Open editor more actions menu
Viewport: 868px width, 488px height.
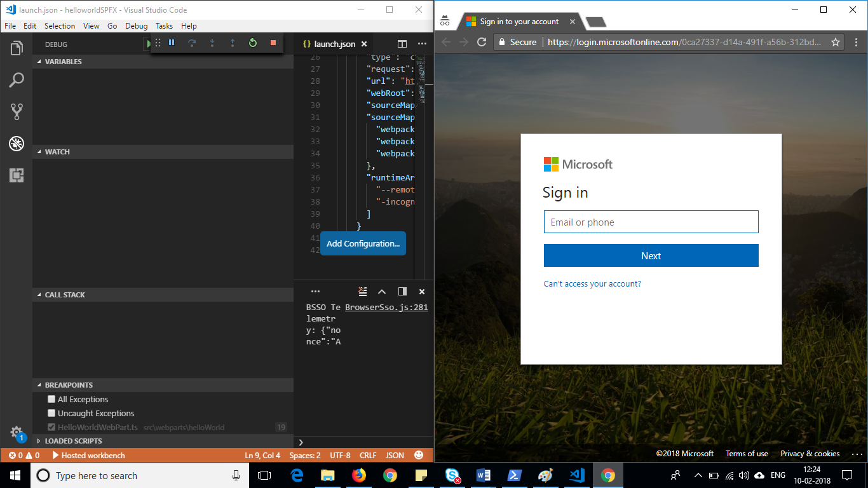pyautogui.click(x=422, y=44)
